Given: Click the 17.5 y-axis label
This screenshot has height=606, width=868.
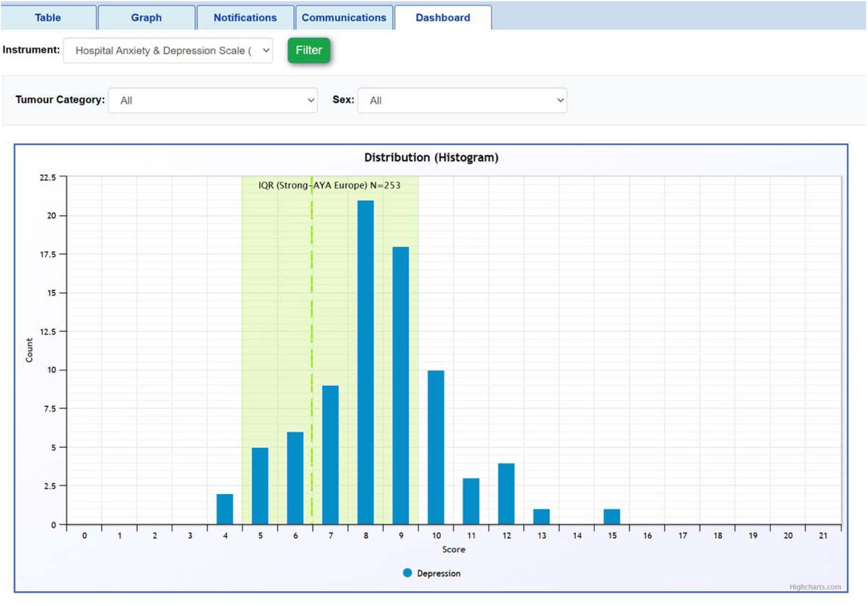Looking at the screenshot, I should point(47,254).
